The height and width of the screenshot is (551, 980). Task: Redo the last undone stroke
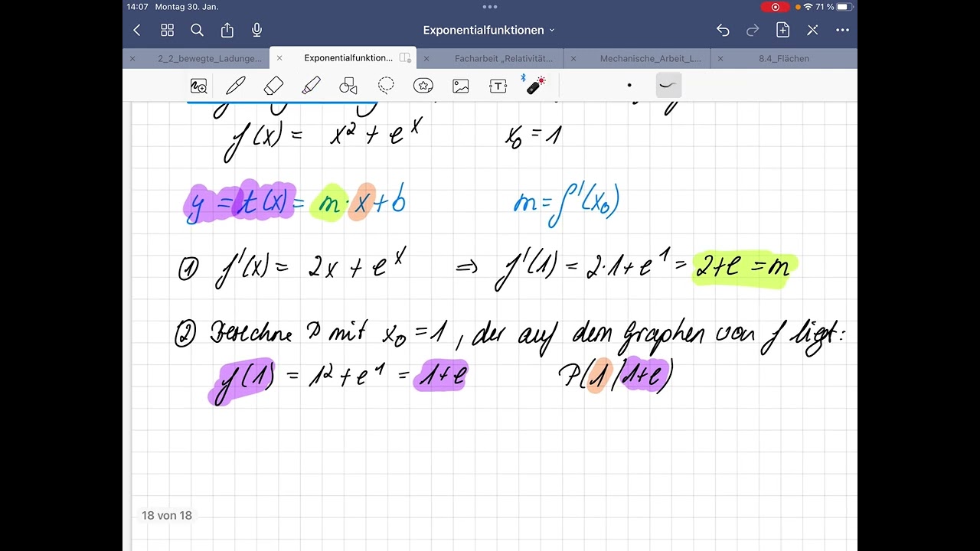753,30
